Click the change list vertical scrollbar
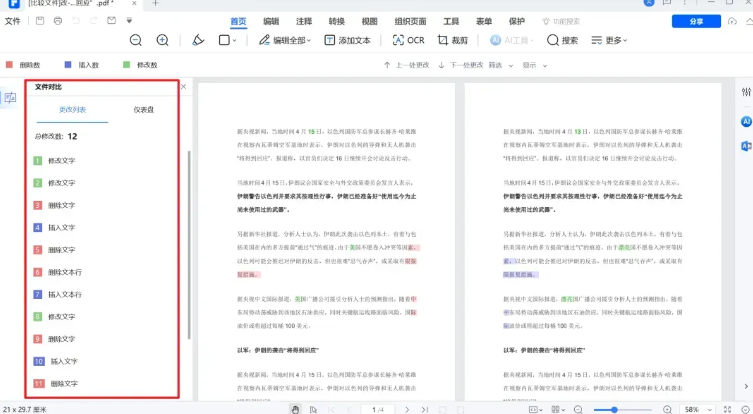The width and height of the screenshot is (753, 414). (x=189, y=245)
